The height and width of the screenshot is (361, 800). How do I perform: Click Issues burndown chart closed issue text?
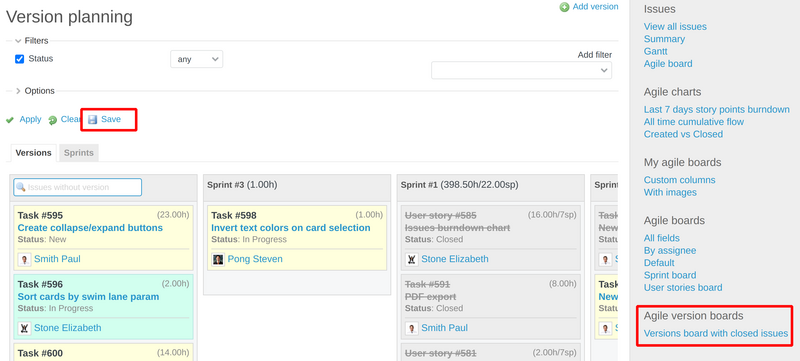pyautogui.click(x=457, y=227)
